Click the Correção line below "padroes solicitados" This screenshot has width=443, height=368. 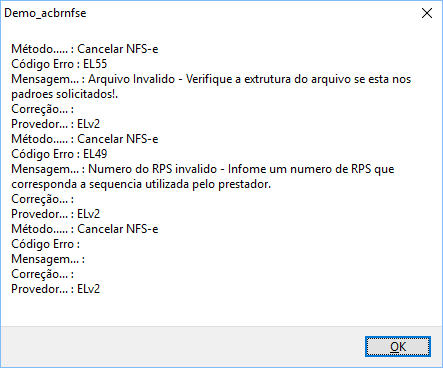[42, 109]
